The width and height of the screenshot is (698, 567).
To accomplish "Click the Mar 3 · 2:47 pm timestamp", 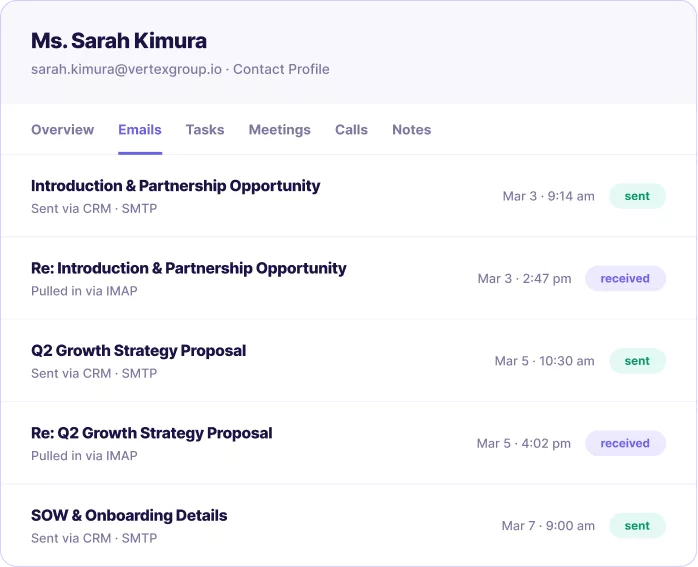I will [524, 278].
